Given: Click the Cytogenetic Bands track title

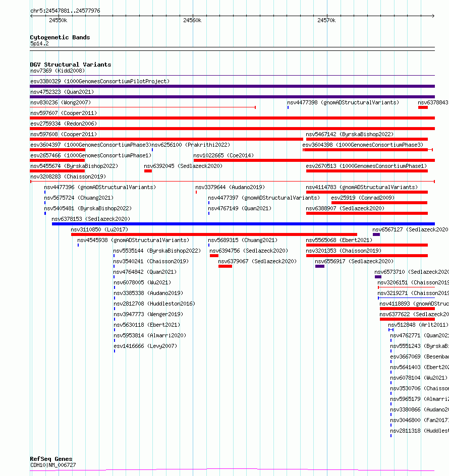Looking at the screenshot, I should [60, 37].
